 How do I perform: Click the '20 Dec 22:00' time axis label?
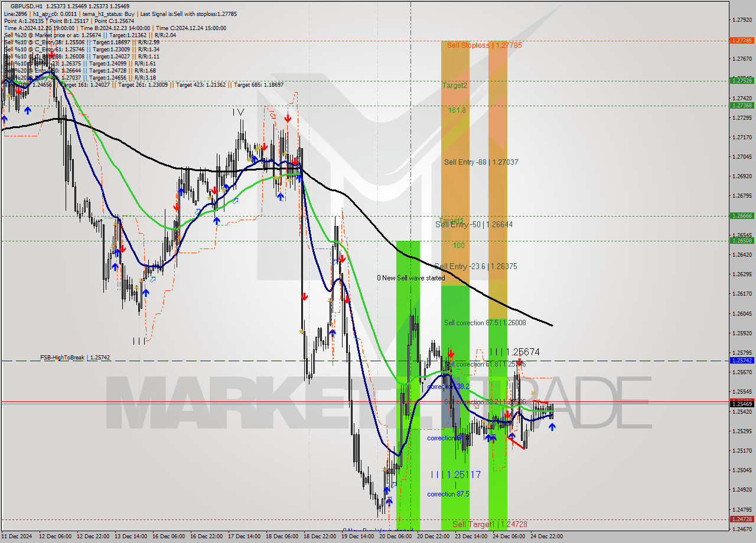tap(433, 537)
